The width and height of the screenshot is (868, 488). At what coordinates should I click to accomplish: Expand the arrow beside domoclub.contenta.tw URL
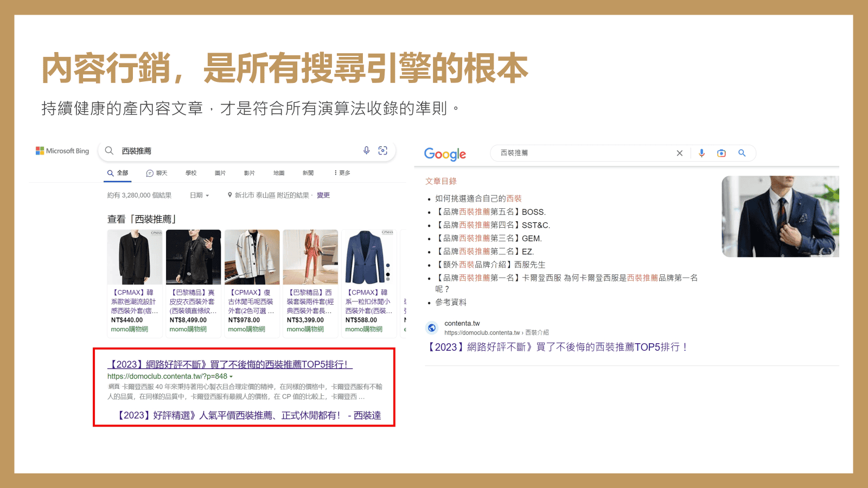click(231, 377)
